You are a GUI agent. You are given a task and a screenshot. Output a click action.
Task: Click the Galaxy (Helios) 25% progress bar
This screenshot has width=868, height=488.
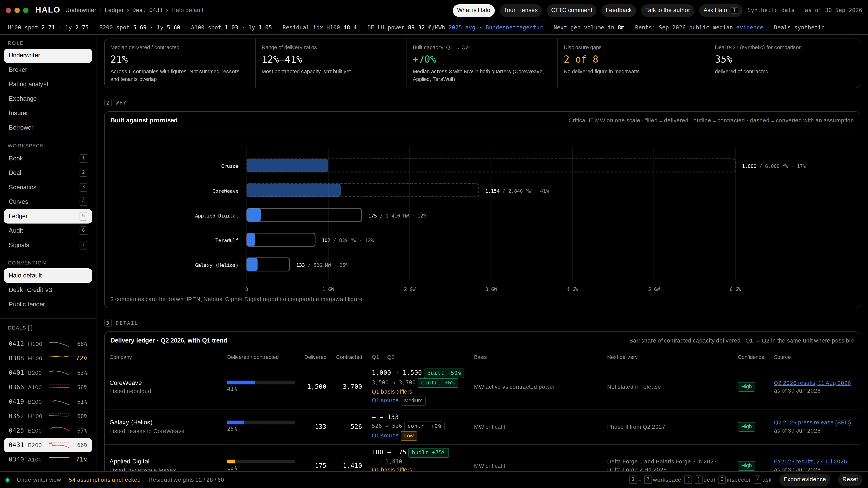[x=260, y=422]
